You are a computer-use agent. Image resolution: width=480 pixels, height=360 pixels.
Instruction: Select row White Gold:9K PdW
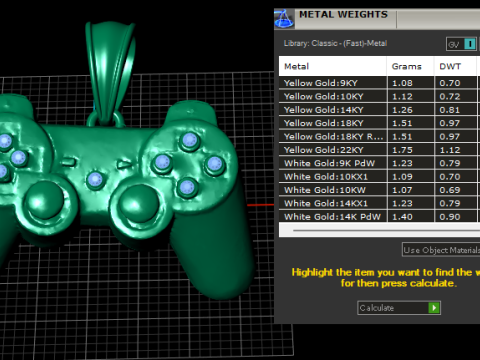[379, 163]
